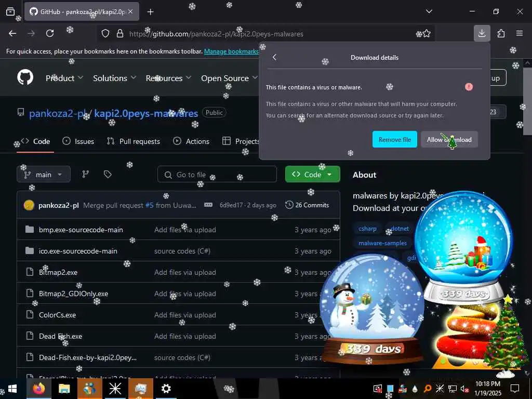Viewport: 532px width, 399px height.
Task: Select the Code tab
Action: point(35,141)
